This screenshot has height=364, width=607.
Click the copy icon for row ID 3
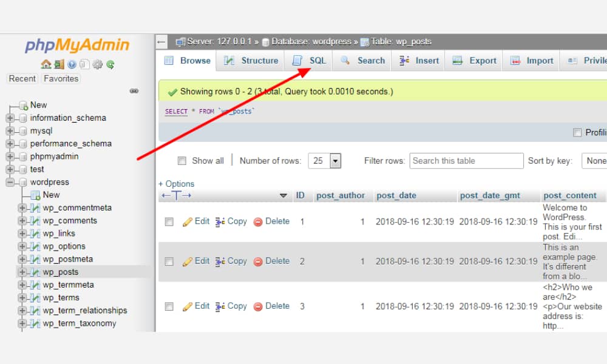[x=220, y=306]
